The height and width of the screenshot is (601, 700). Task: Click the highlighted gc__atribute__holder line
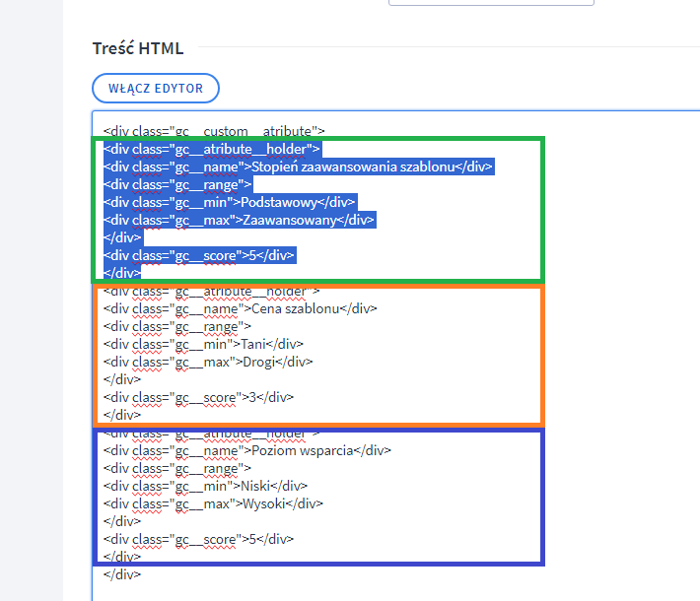tap(212, 149)
